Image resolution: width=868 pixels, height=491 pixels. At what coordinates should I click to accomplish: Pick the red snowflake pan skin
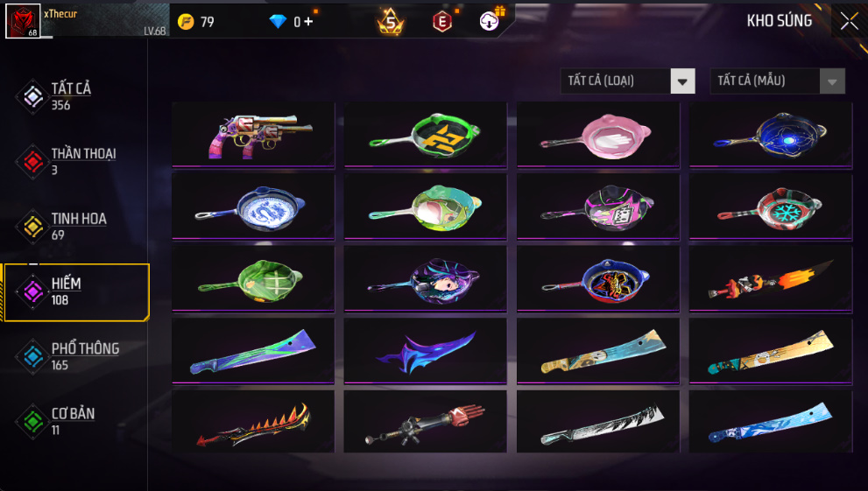tap(771, 207)
